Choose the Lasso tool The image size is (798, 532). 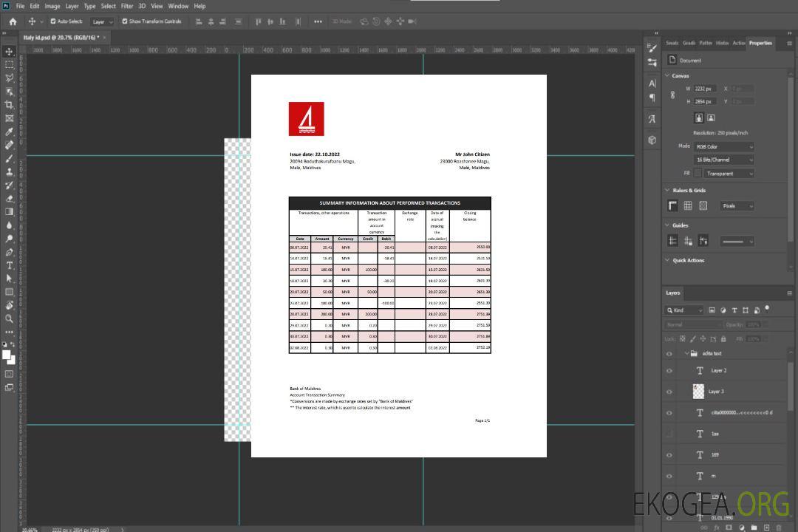coord(9,78)
